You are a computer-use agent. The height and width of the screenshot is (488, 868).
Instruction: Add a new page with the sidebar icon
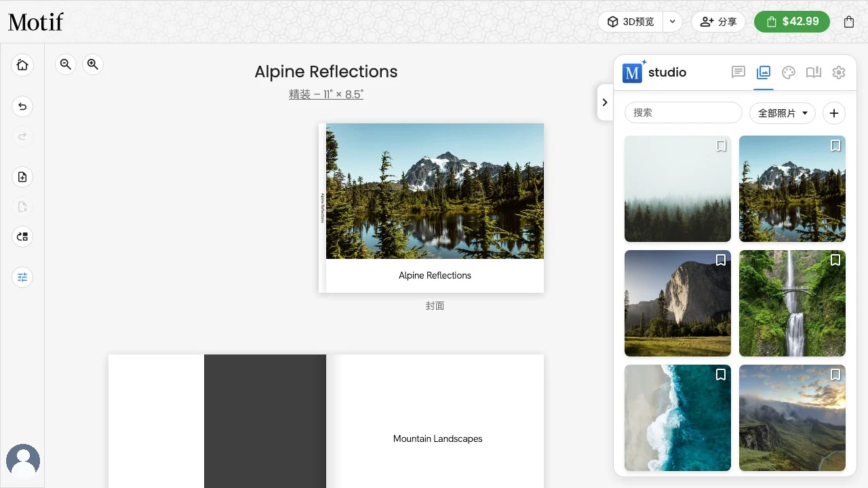22,177
